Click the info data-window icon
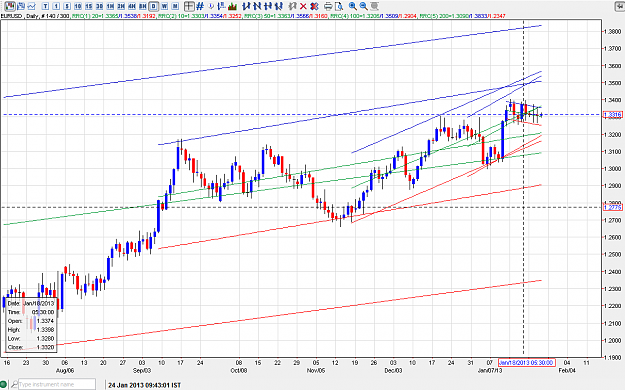Viewport: 625px width, 390px height. [211, 6]
